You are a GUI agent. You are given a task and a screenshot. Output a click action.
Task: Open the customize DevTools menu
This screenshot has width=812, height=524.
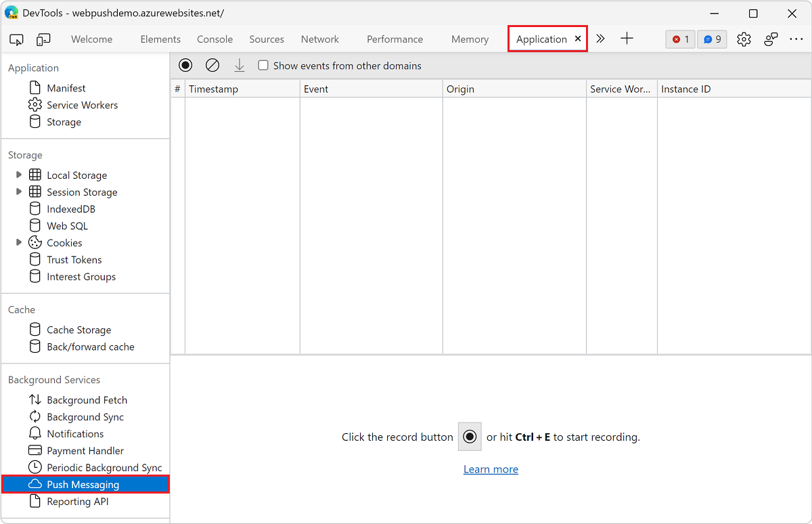[796, 39]
